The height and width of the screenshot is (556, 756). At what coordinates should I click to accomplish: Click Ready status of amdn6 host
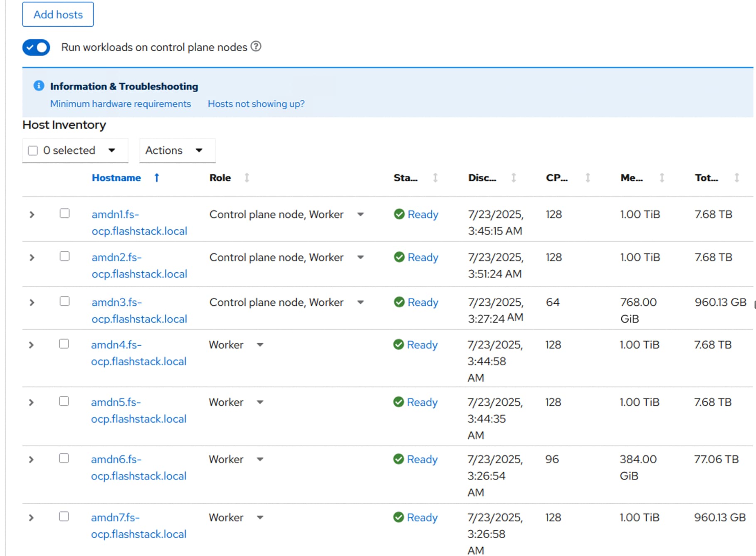(422, 459)
